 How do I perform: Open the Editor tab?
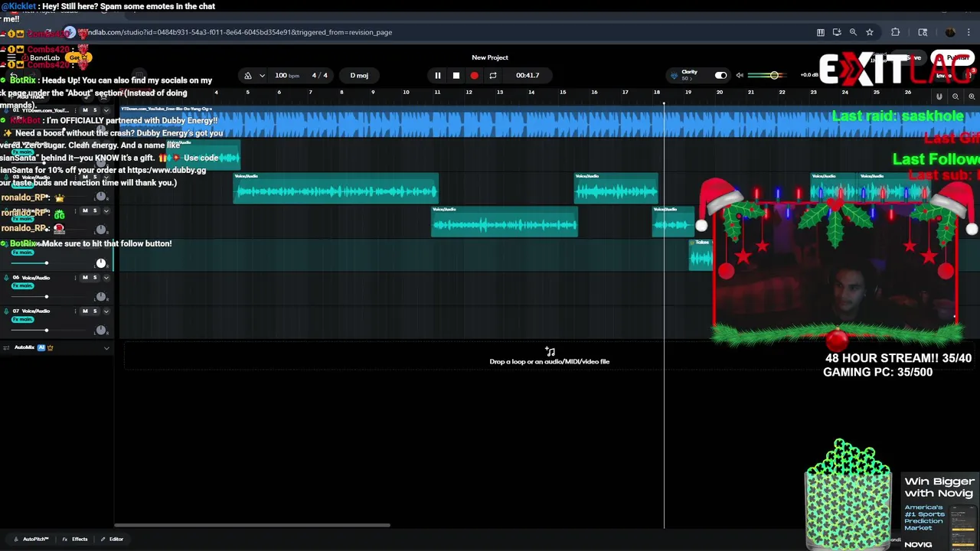tap(112, 540)
